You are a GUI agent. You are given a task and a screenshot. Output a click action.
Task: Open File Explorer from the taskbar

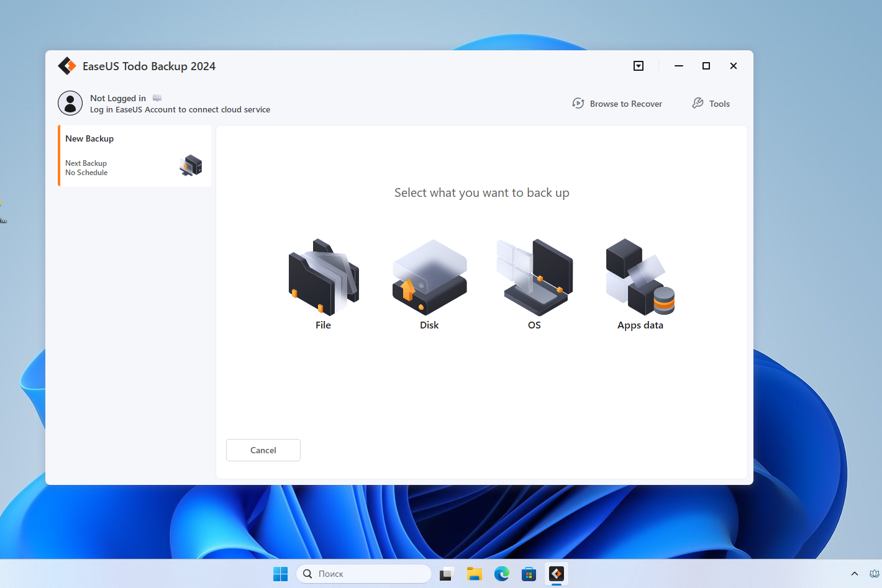(x=475, y=574)
